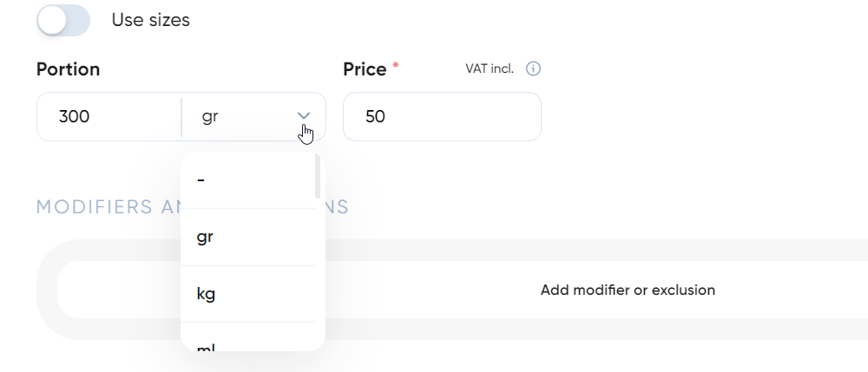Screen dimensions: 868x372
Task: Click Add modifier or exclusion
Action: pos(628,290)
